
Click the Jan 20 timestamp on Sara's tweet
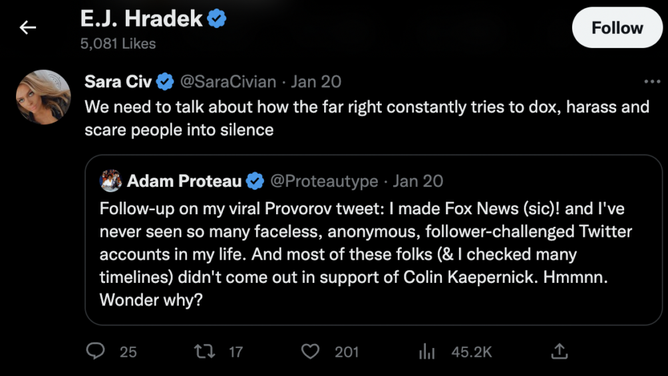point(316,81)
